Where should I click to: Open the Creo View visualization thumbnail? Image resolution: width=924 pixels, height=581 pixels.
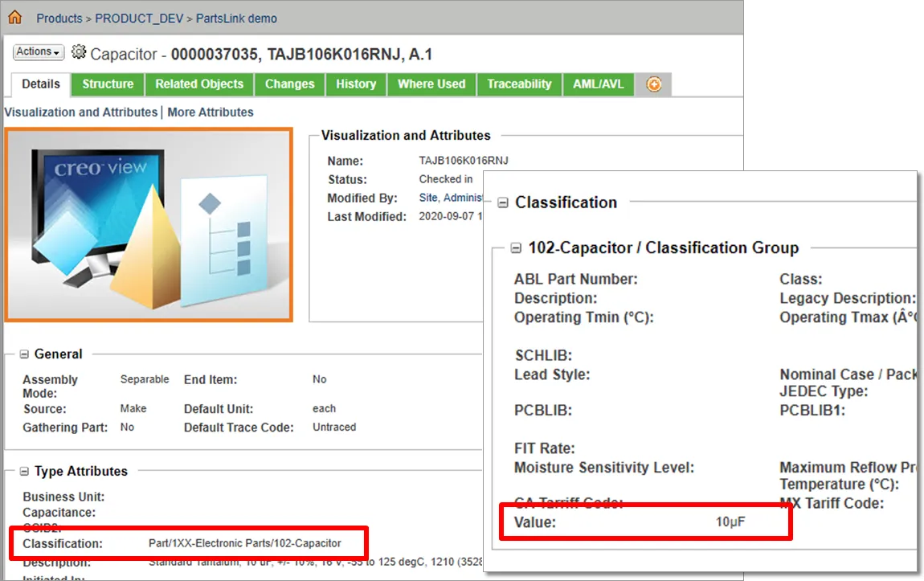pos(149,224)
